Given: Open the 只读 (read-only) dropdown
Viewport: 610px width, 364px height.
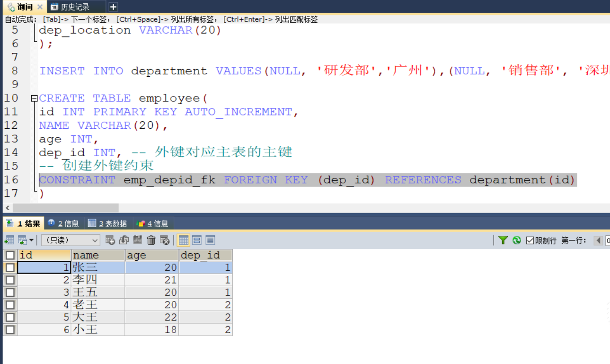Looking at the screenshot, I should (71, 240).
